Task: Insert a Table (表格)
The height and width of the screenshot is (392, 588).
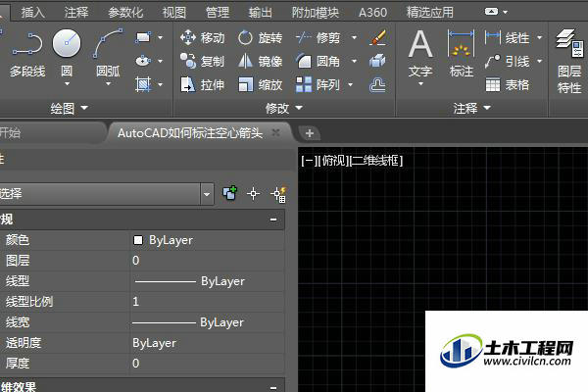Action: (507, 85)
